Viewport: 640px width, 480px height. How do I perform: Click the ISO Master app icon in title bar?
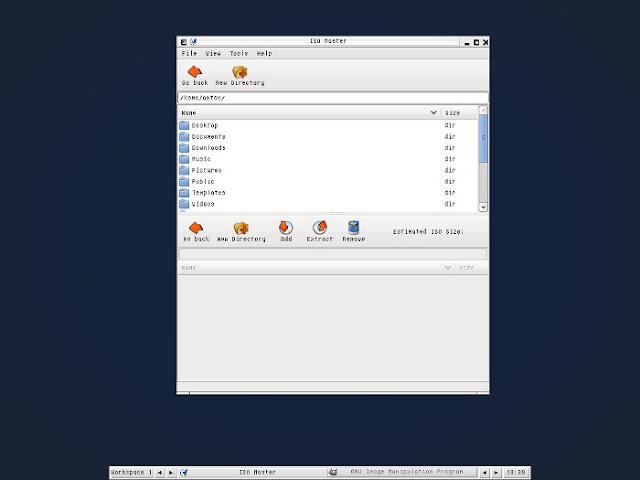pyautogui.click(x=193, y=42)
